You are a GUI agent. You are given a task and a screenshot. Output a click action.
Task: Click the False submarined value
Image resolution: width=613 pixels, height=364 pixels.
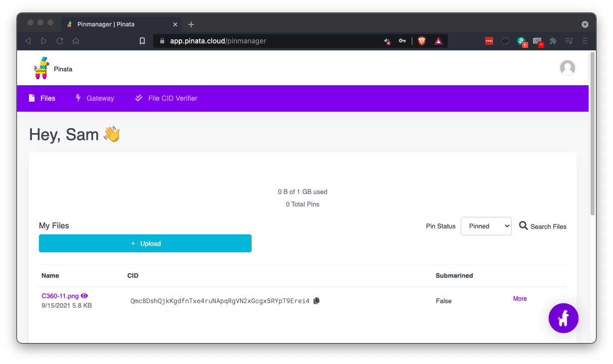(444, 301)
